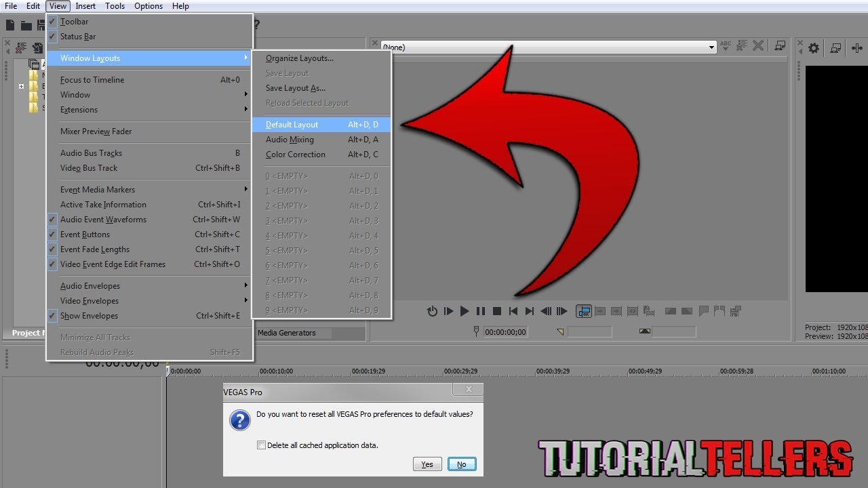The width and height of the screenshot is (868, 488).
Task: Click the marker flag icon in Trimmer
Action: (704, 311)
